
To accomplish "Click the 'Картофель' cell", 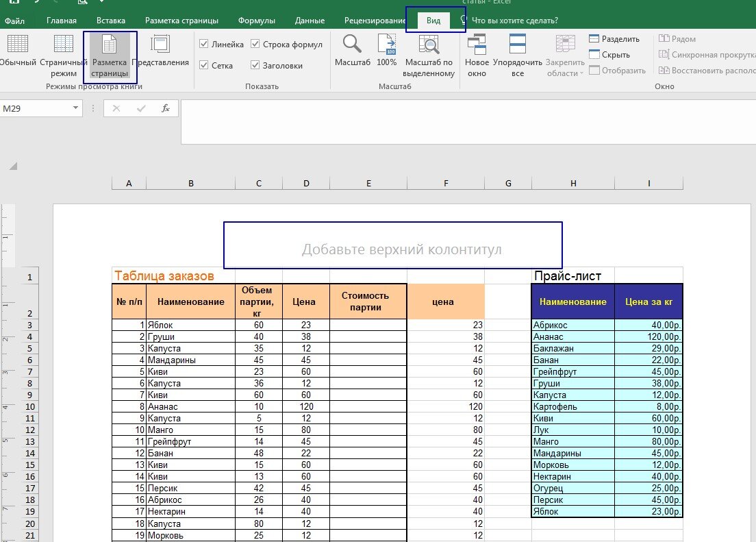I will [x=573, y=406].
